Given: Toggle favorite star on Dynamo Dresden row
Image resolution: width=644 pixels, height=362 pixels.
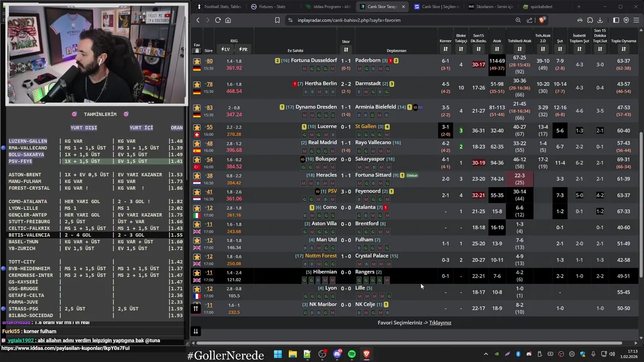Looking at the screenshot, I should (x=197, y=107).
